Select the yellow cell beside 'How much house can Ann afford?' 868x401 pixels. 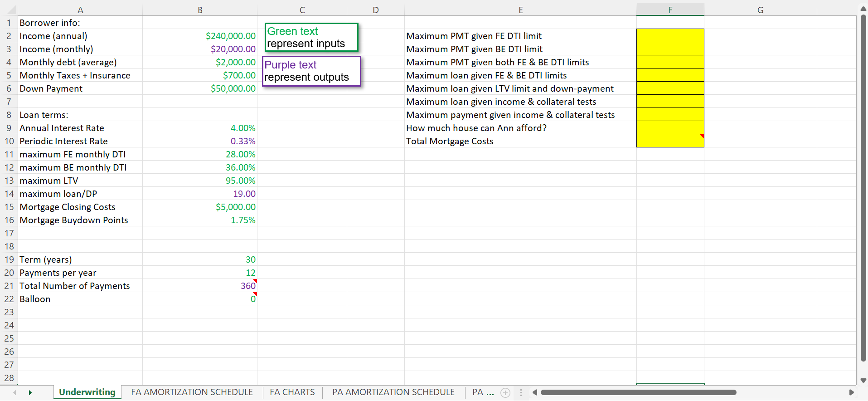tap(670, 127)
